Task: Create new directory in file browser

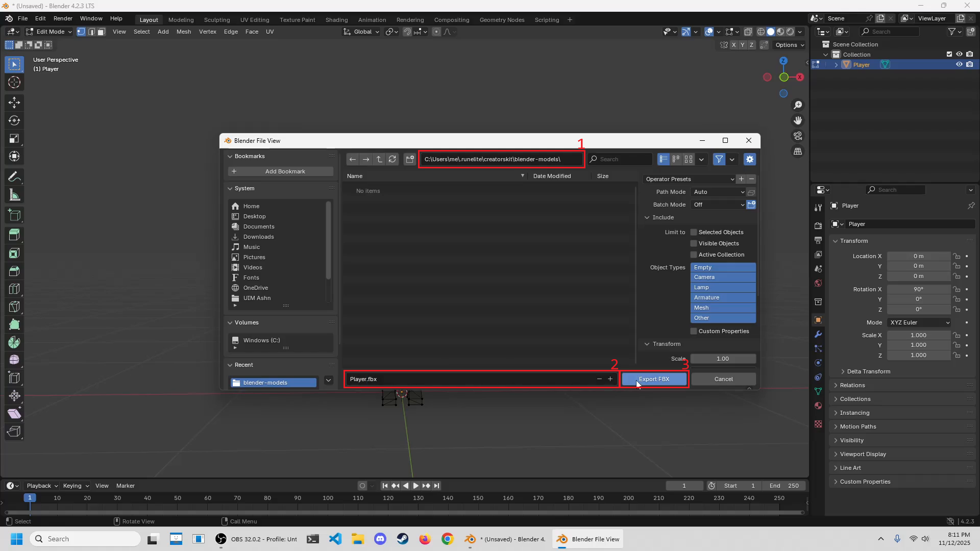Action: [x=409, y=159]
